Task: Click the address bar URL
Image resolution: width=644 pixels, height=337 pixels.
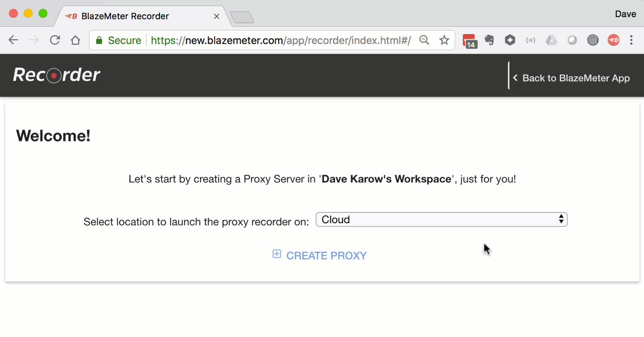Action: point(281,40)
